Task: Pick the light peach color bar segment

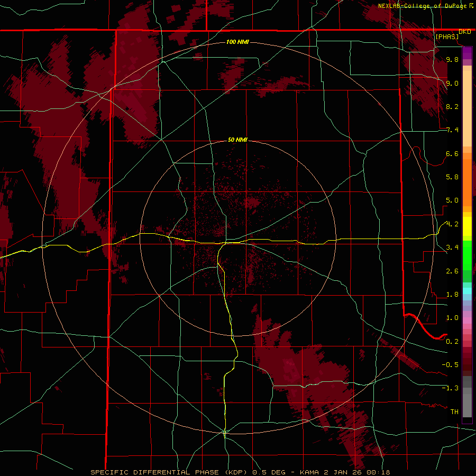Action: click(x=467, y=108)
